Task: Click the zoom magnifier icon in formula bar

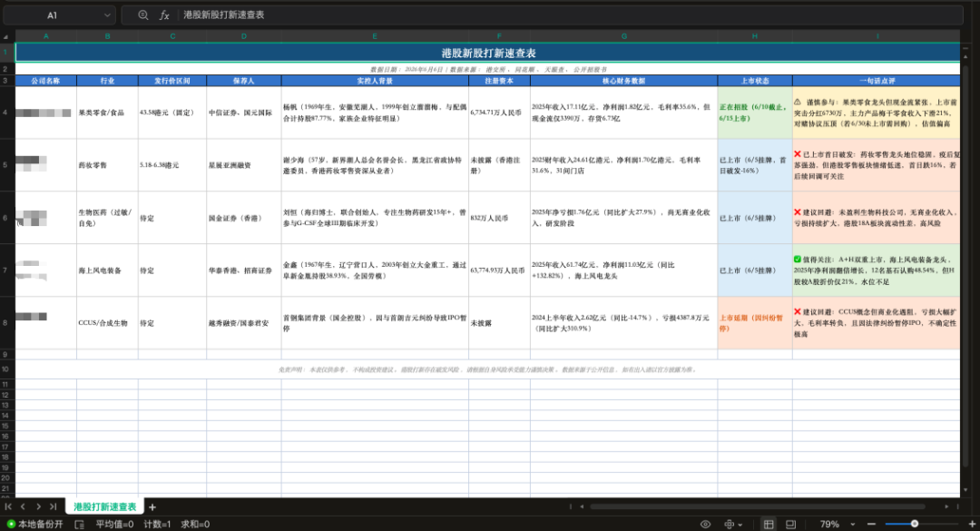Action: (x=143, y=15)
